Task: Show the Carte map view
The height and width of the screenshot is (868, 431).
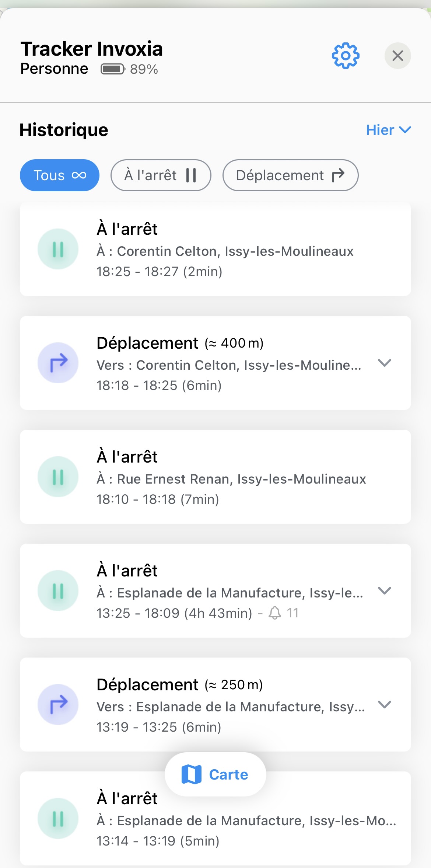Action: click(x=215, y=774)
